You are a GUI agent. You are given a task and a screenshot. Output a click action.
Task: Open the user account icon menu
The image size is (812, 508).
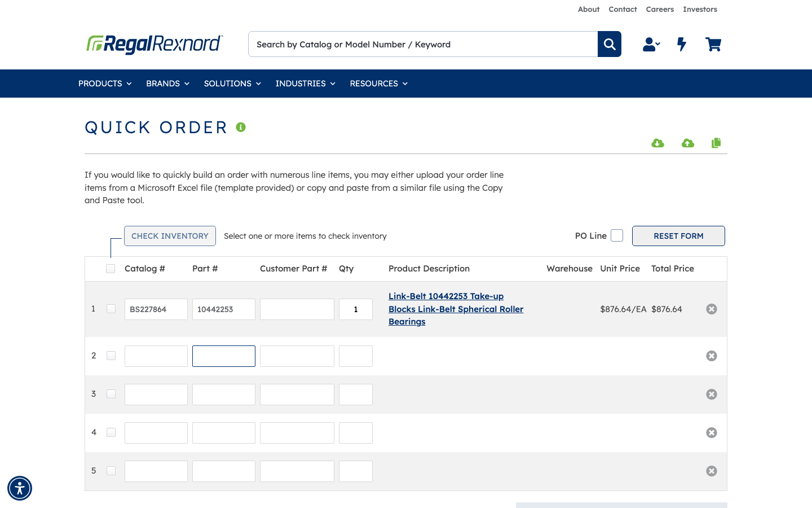pos(651,44)
